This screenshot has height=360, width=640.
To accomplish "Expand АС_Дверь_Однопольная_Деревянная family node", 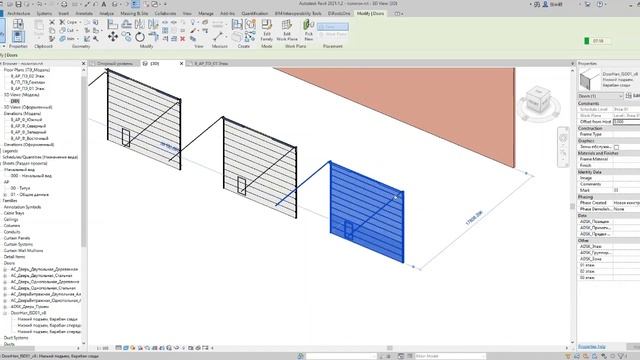I will click(5, 282).
